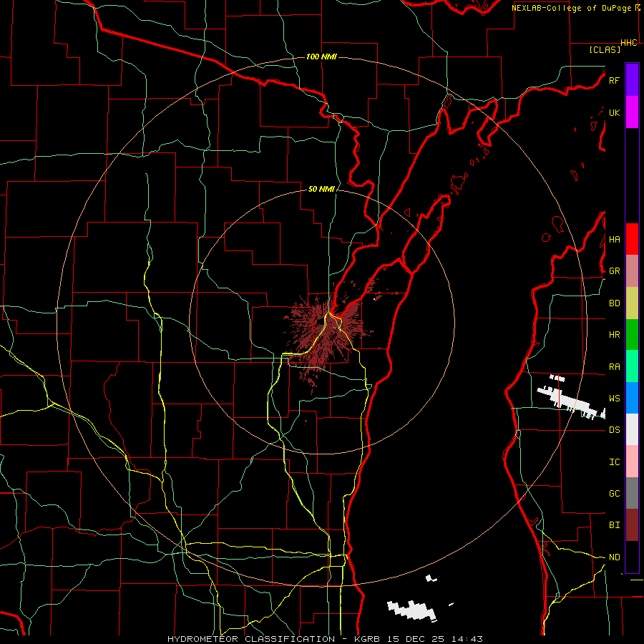Click the ND legend label

(614, 557)
